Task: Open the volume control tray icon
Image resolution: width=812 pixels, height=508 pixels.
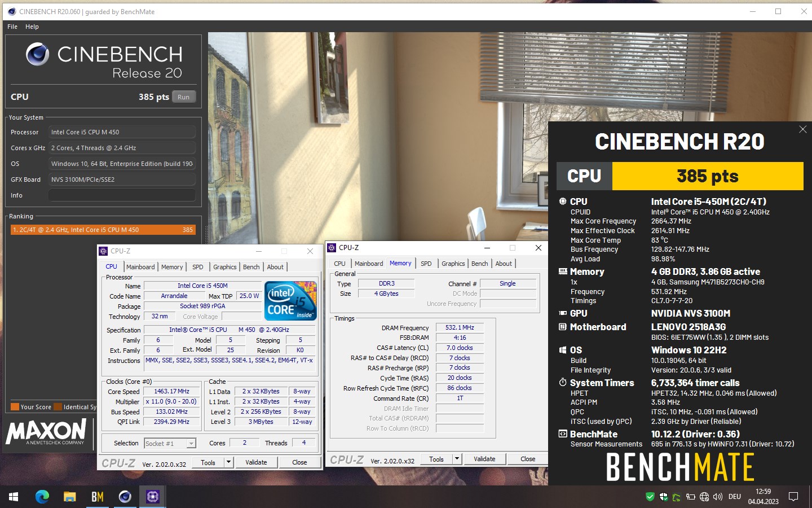Action: tap(718, 497)
